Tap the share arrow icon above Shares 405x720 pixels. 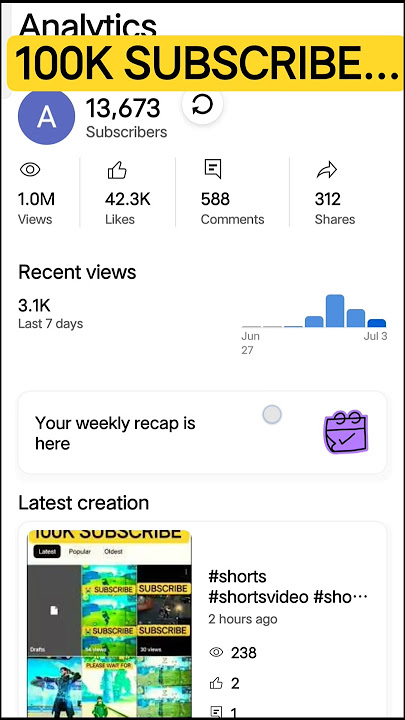click(x=327, y=170)
